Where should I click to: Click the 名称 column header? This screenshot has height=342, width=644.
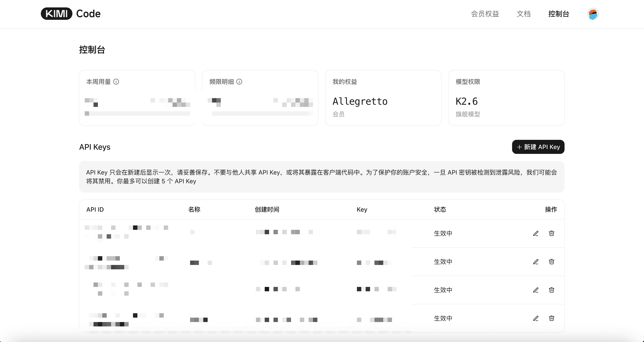coord(194,209)
